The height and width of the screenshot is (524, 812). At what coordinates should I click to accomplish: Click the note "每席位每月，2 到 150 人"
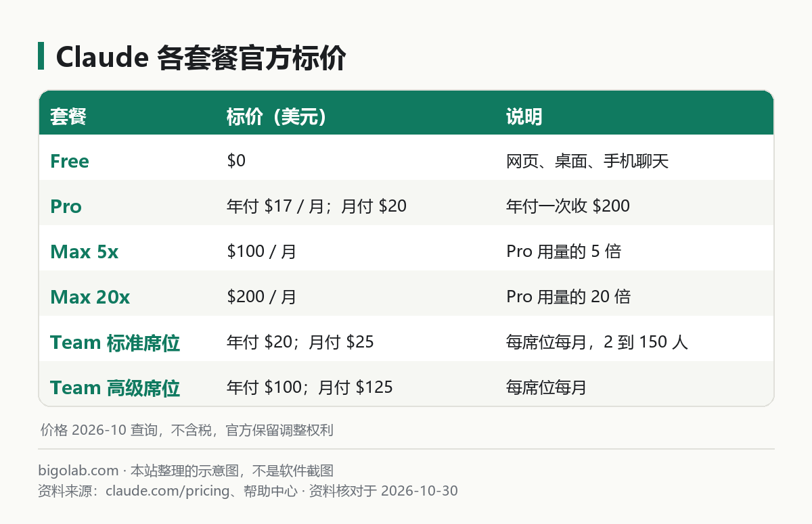(597, 343)
